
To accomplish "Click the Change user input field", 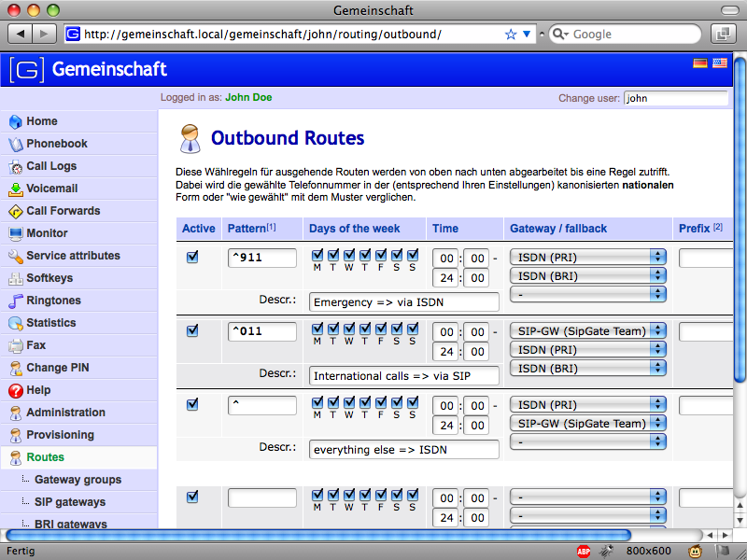I will [x=675, y=98].
